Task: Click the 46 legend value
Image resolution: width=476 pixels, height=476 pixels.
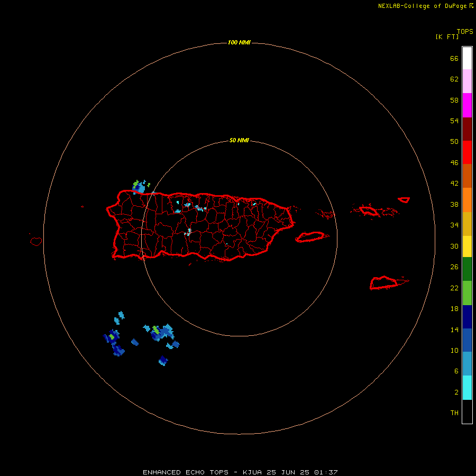Action: (x=454, y=162)
